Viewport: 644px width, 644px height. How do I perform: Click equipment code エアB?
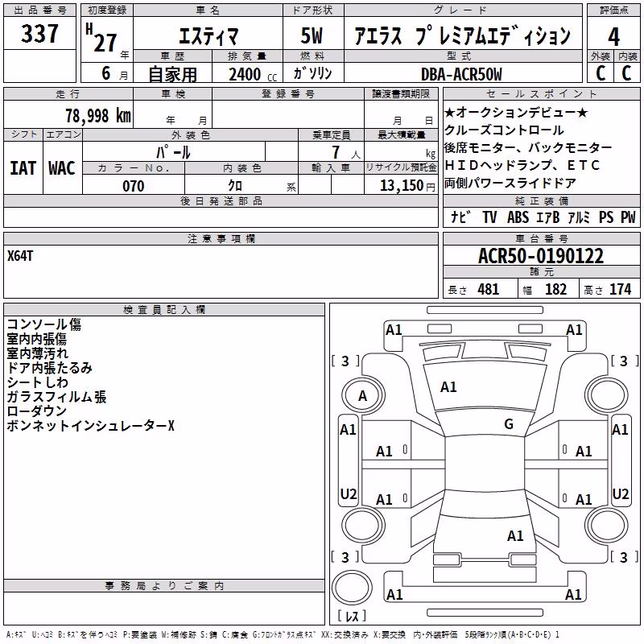click(548, 217)
